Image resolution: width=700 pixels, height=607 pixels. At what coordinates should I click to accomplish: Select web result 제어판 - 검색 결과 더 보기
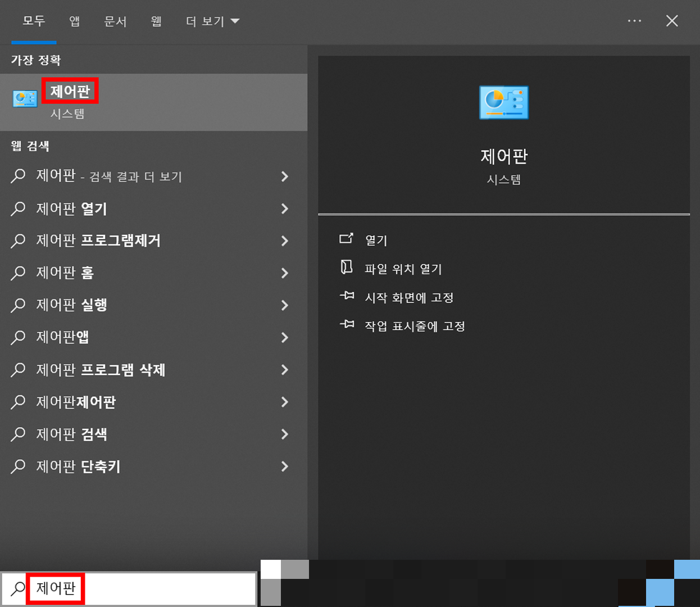point(153,176)
